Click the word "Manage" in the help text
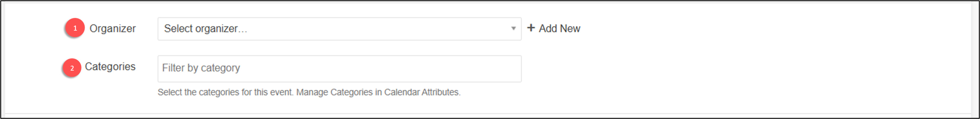 tap(312, 92)
